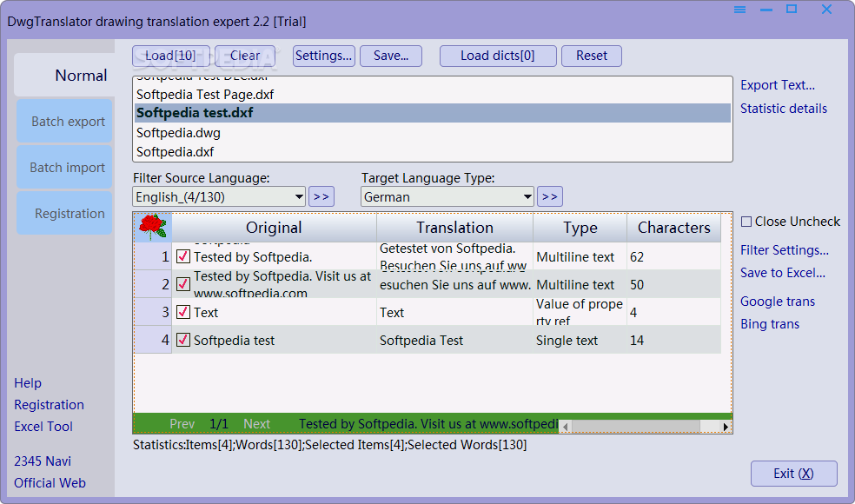
Task: Select the Softpedia.dxf file
Action: [x=433, y=152]
